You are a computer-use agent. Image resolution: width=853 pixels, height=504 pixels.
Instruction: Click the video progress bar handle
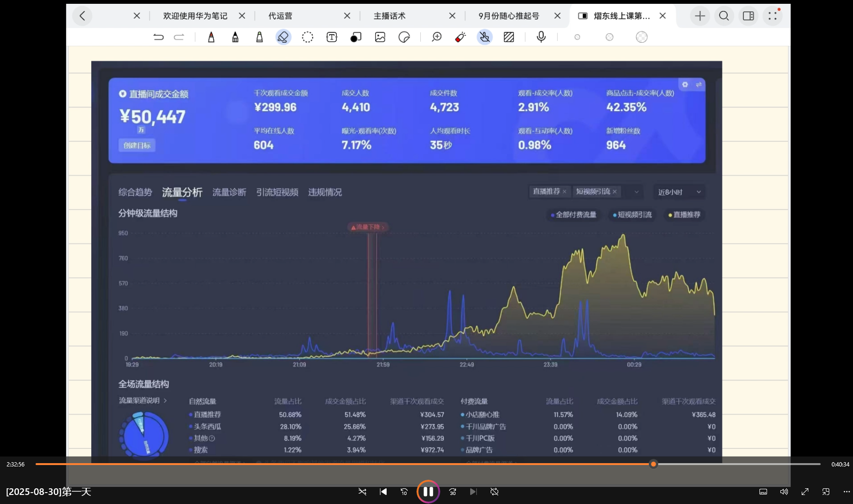tap(654, 464)
